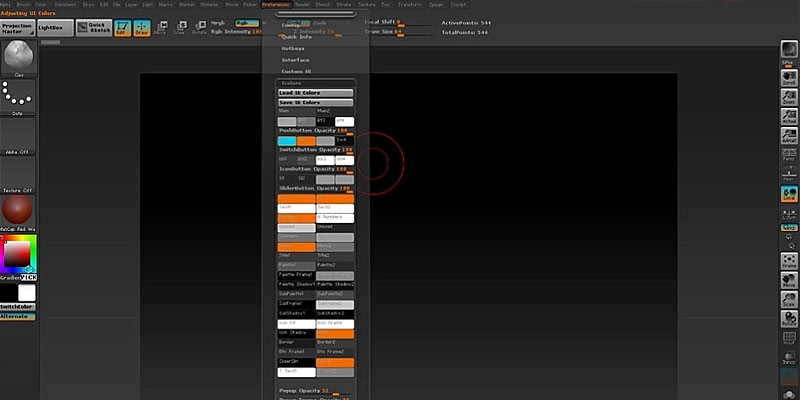
Task: Activate Move mode in top shelf
Action: tap(161, 28)
